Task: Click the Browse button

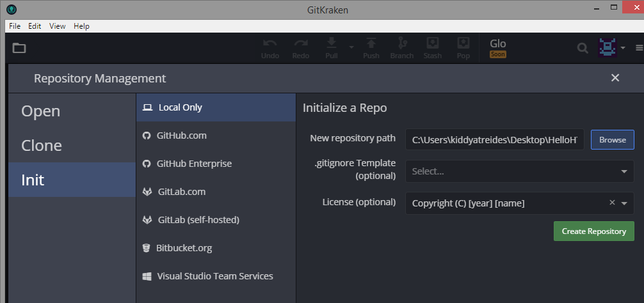Action: [x=613, y=139]
